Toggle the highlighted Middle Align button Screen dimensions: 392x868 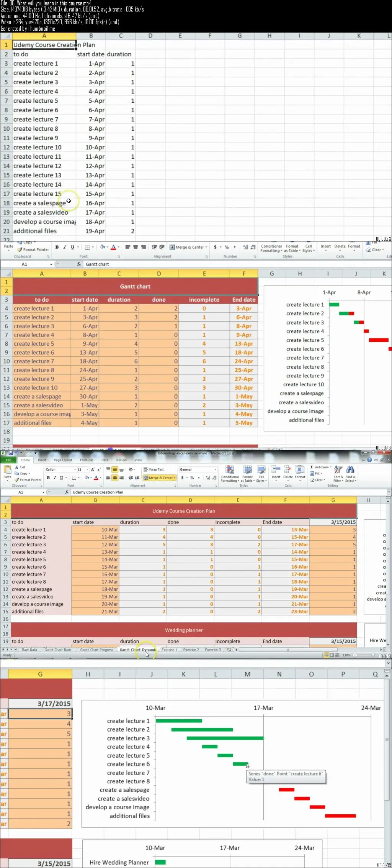(115, 469)
